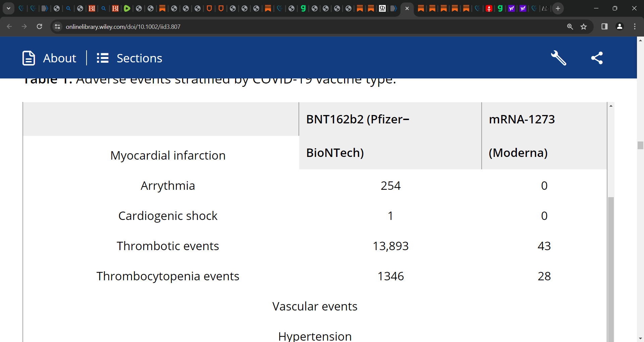Click the page scrollbar thumb
644x342 pixels.
pyautogui.click(x=640, y=145)
